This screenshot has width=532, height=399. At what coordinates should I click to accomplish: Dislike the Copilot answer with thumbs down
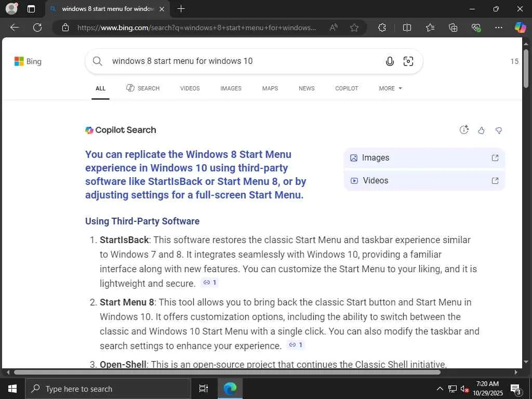pyautogui.click(x=498, y=130)
